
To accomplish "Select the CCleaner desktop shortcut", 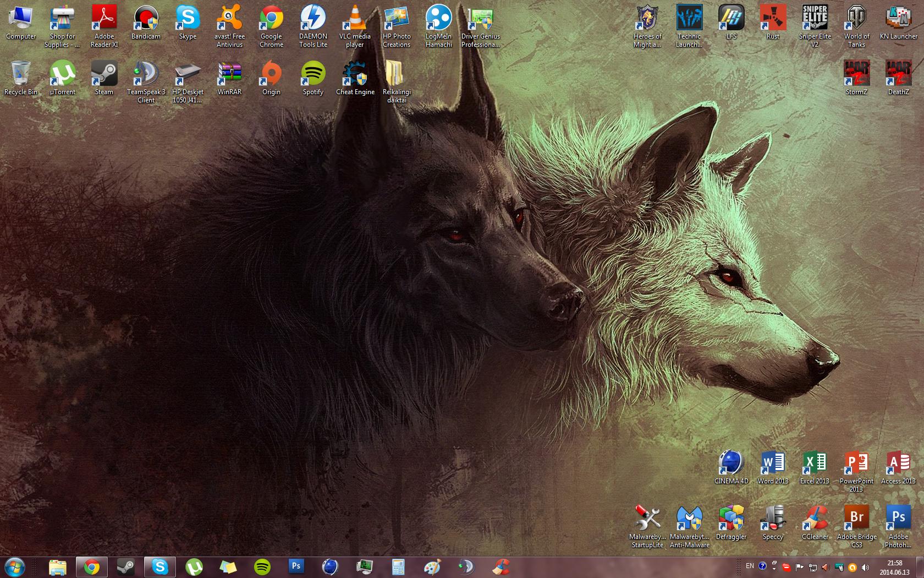I will [815, 523].
